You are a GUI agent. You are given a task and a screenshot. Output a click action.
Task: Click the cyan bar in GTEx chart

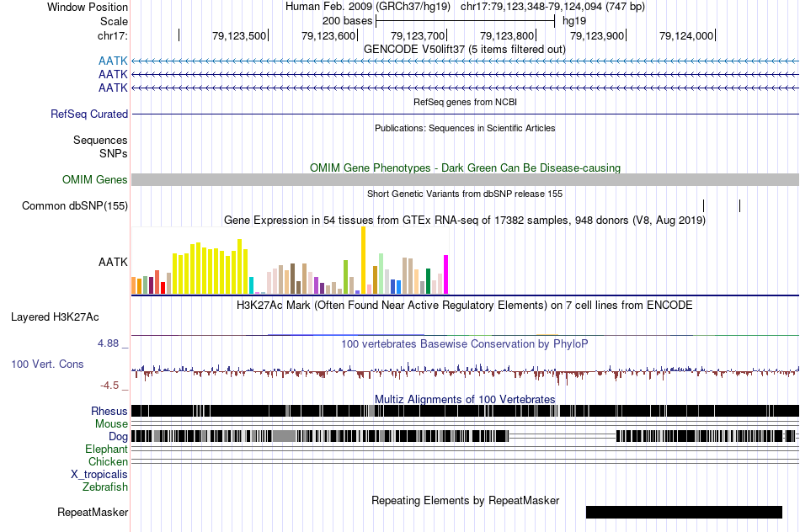(251, 285)
